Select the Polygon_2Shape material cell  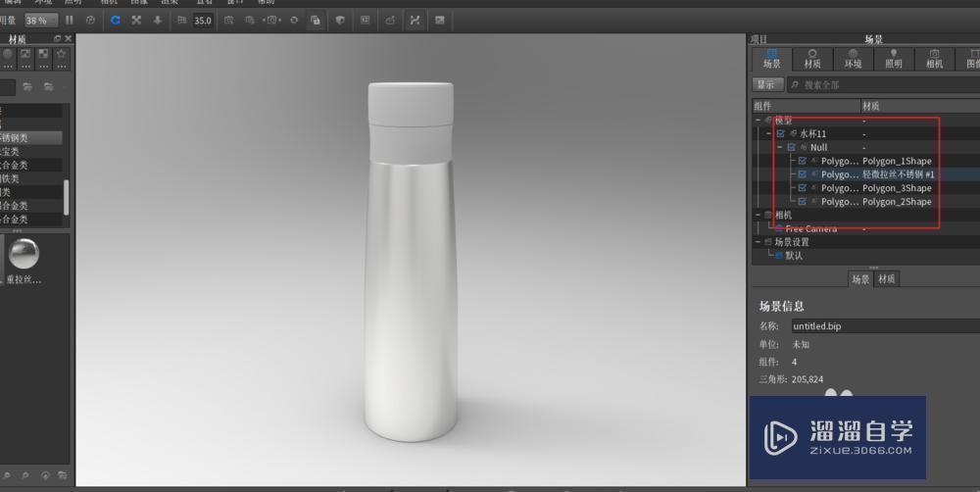pyautogui.click(x=897, y=202)
